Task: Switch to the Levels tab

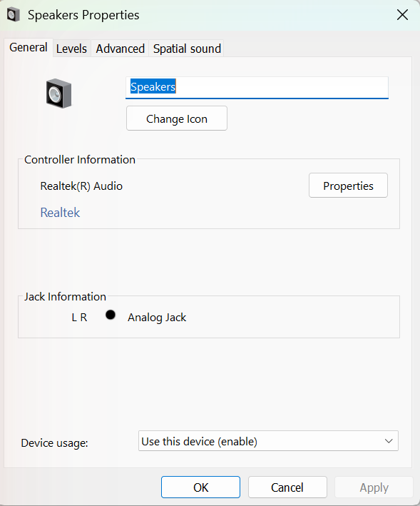Action: tap(71, 49)
